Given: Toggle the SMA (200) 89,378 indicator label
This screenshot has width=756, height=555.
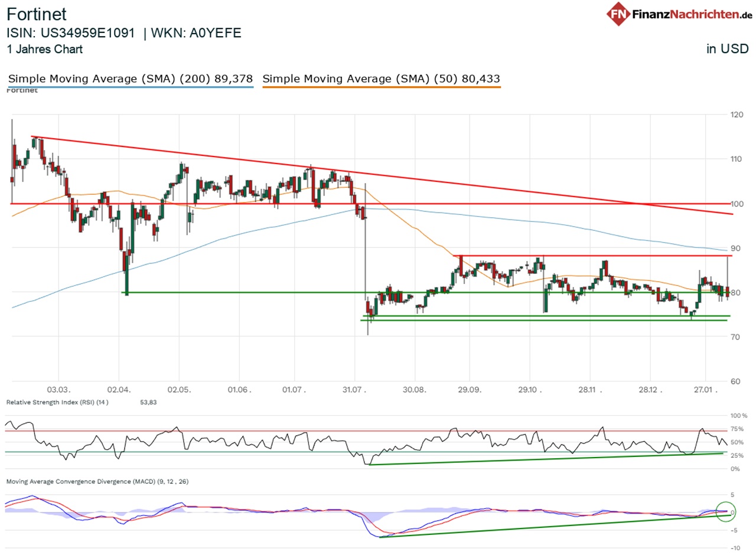Looking at the screenshot, I should (x=129, y=79).
